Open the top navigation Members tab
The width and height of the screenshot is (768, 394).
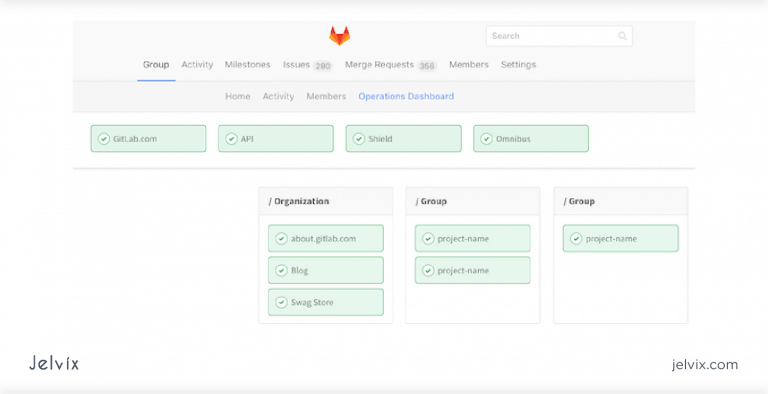469,65
